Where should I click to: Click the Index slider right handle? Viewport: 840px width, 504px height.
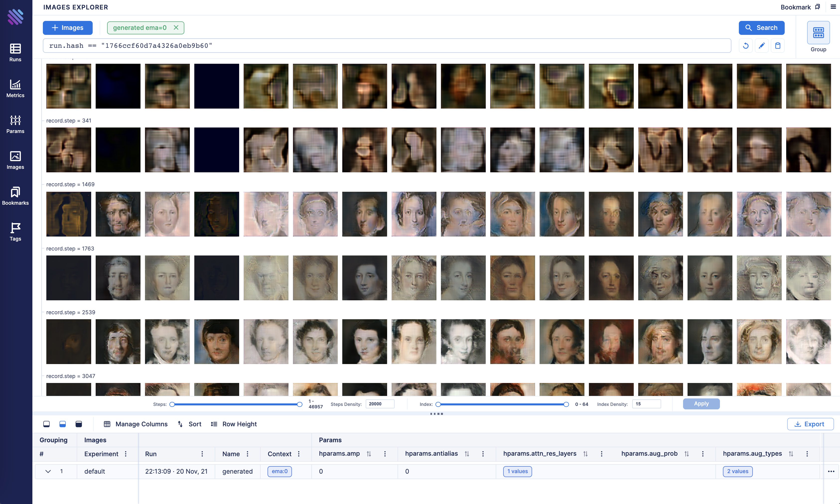click(566, 404)
